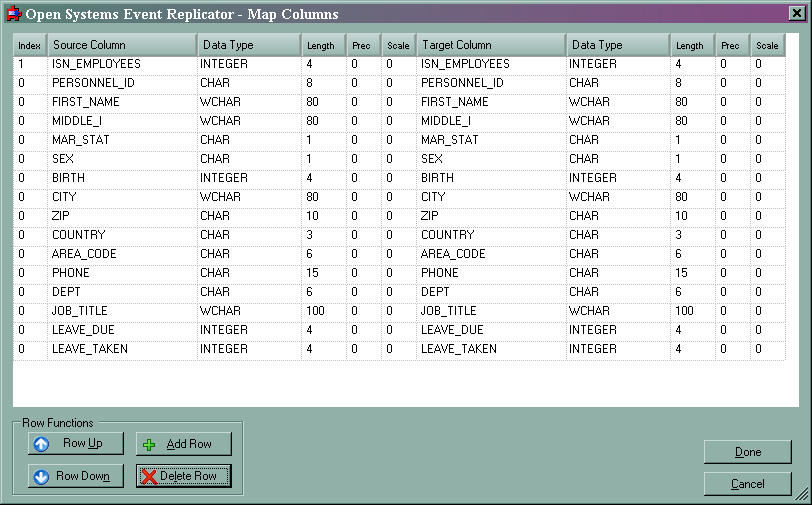Click the source Data Type column header
This screenshot has width=812, height=505.
pos(249,45)
